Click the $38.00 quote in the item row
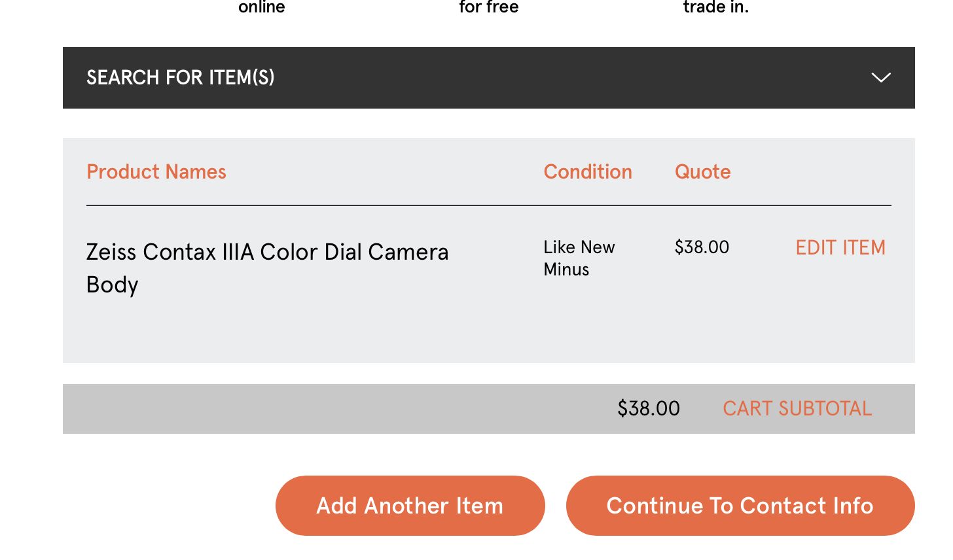The height and width of the screenshot is (560, 953). [702, 247]
